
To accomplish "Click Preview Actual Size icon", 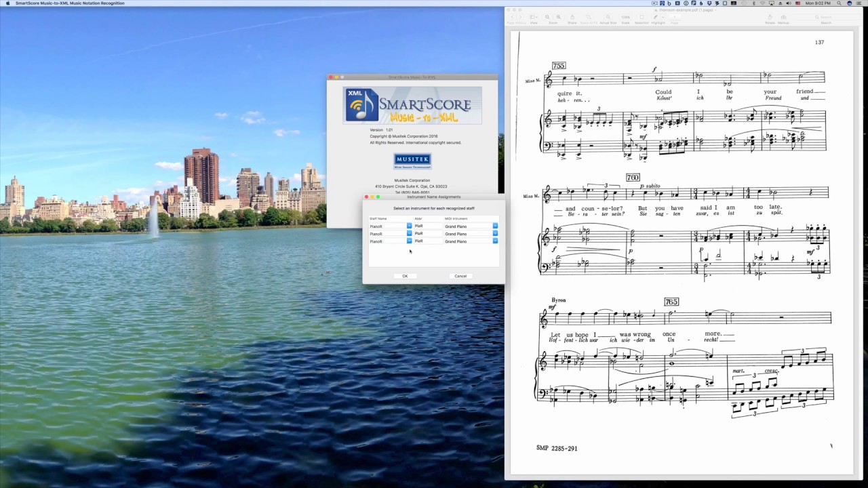I will pos(608,17).
